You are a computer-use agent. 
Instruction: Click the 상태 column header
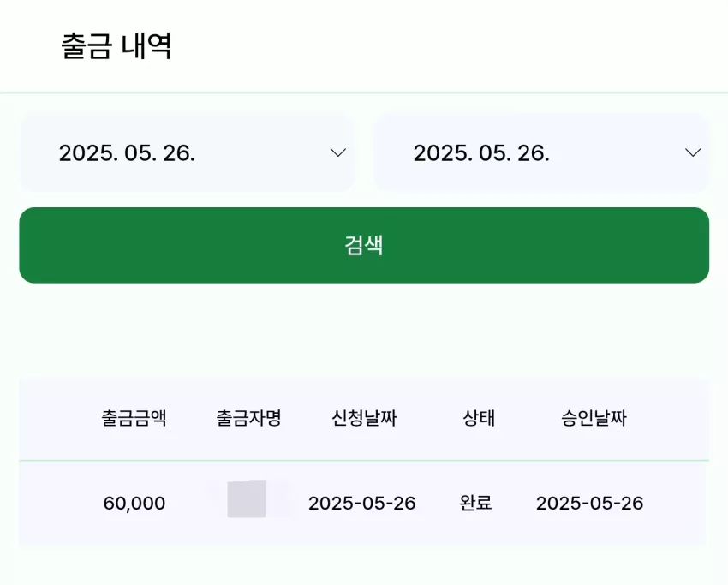[479, 418]
